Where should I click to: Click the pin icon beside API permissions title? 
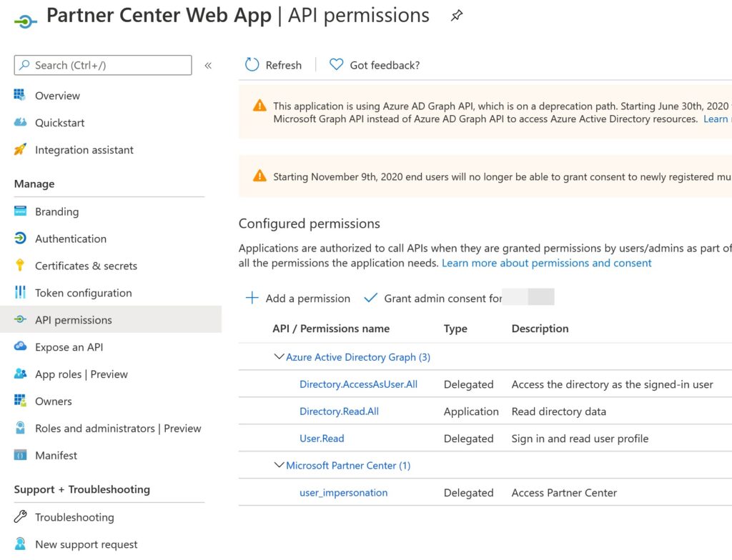tap(457, 16)
